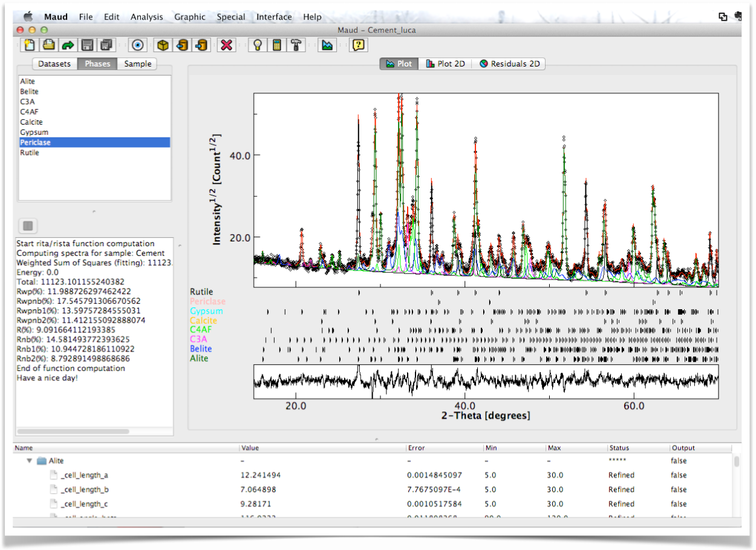
Task: Open the Interface menu
Action: (x=274, y=17)
